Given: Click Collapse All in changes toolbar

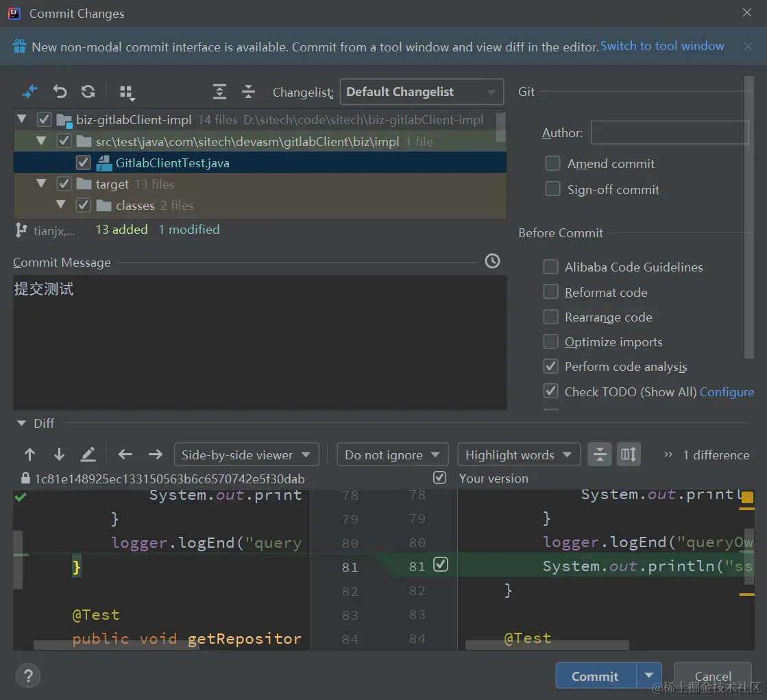Looking at the screenshot, I should coord(249,91).
